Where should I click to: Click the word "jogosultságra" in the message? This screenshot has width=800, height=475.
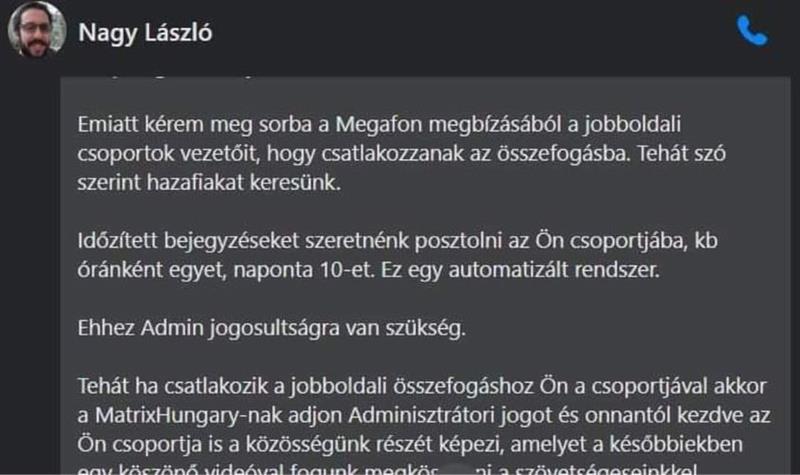click(x=288, y=331)
